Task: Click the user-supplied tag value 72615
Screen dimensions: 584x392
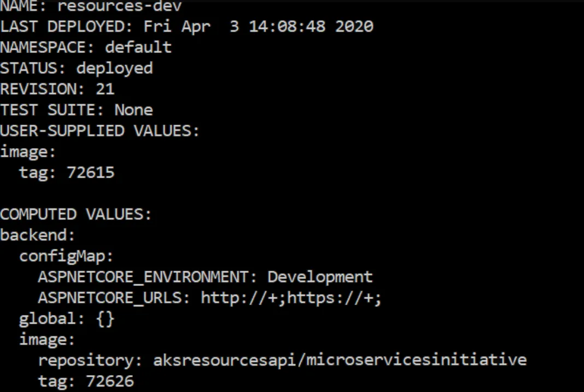Action: pyautogui.click(x=91, y=173)
